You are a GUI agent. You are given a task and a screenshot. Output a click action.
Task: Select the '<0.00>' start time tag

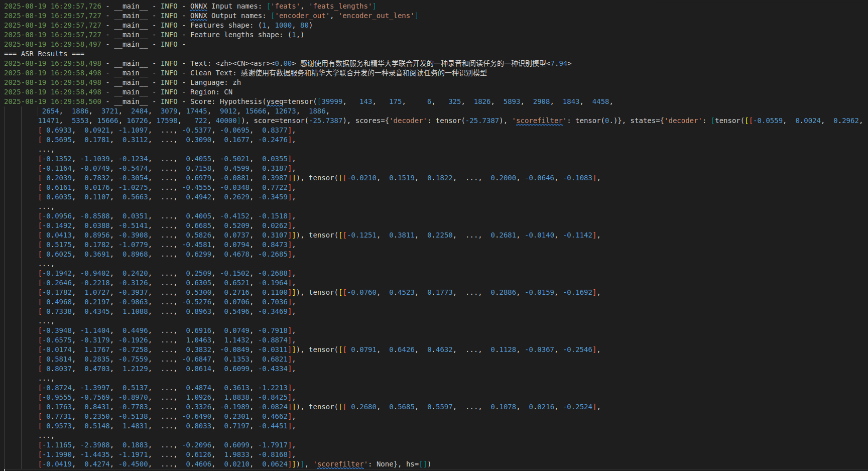pyautogui.click(x=283, y=63)
